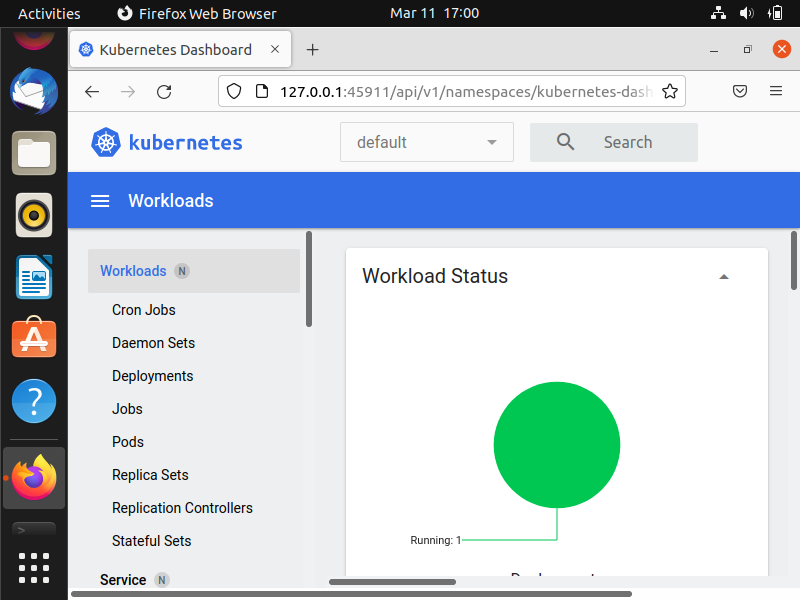Open the namespace dropdown showing default
This screenshot has height=600, width=800.
427,142
